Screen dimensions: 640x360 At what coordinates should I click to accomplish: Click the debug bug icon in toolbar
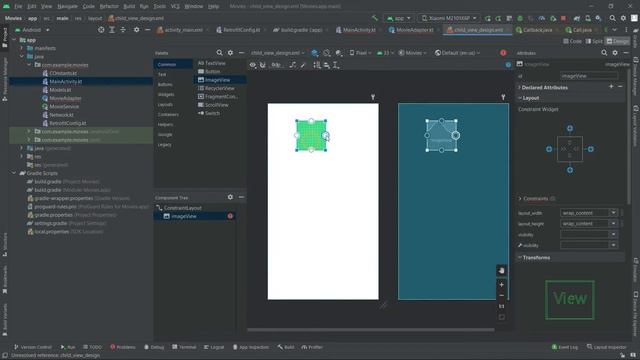coord(520,18)
